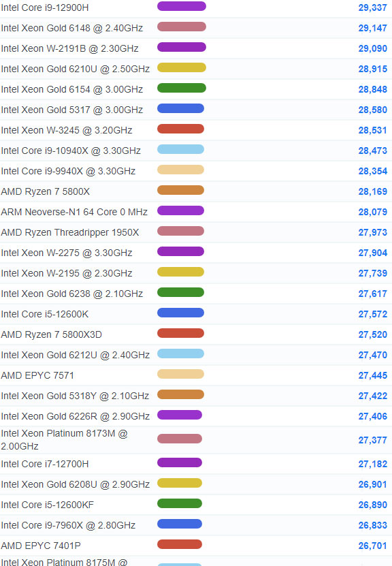Click the 27,182 score for i7-12700H
This screenshot has width=392, height=566.
[372, 464]
